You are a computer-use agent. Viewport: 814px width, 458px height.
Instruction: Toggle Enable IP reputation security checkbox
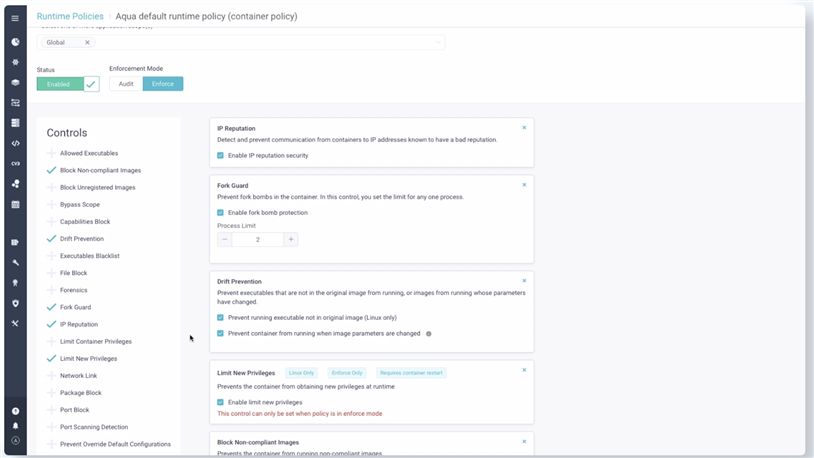click(221, 156)
